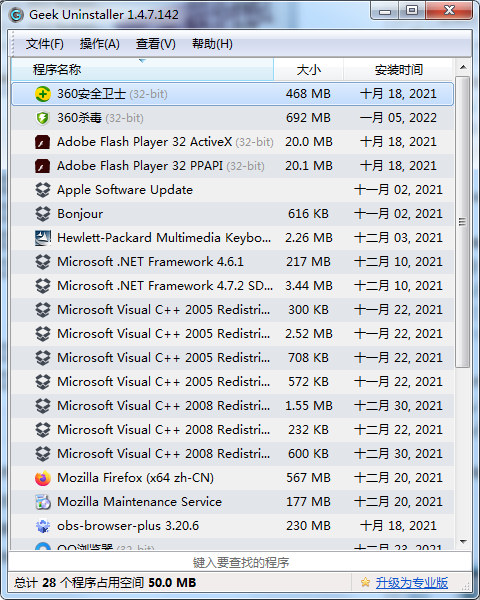Select obs-browser-plus 3.20.6 text
The image size is (480, 600).
128,526
